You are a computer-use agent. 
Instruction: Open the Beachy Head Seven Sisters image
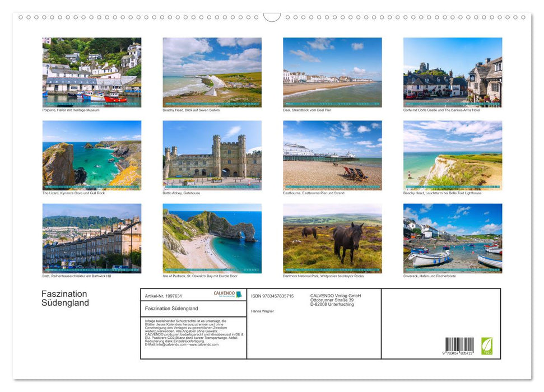pos(212,72)
